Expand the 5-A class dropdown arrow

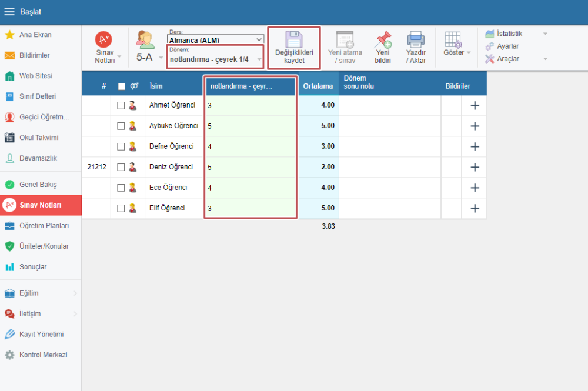click(x=161, y=58)
